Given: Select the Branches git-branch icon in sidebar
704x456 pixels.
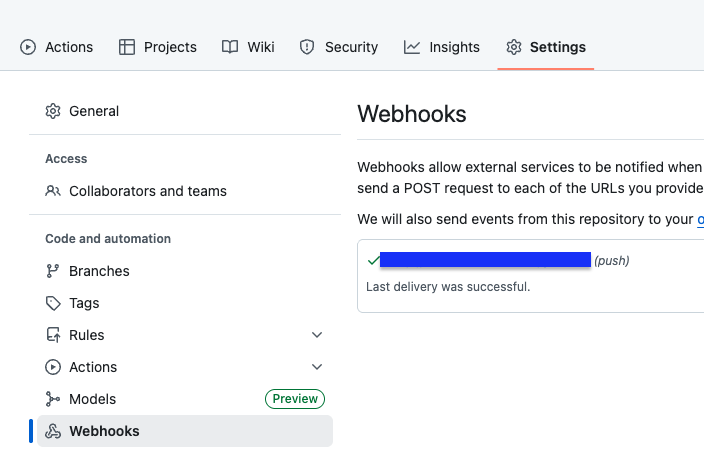Looking at the screenshot, I should pyautogui.click(x=53, y=271).
